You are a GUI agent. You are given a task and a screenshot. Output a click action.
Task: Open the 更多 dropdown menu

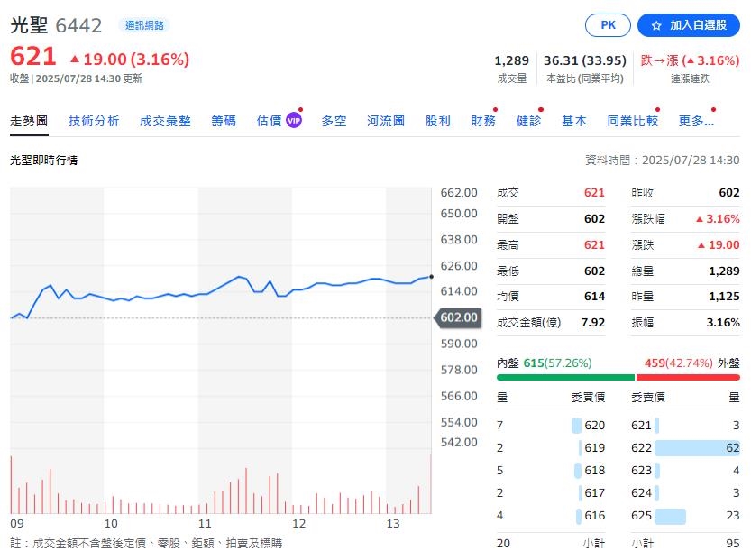[696, 121]
